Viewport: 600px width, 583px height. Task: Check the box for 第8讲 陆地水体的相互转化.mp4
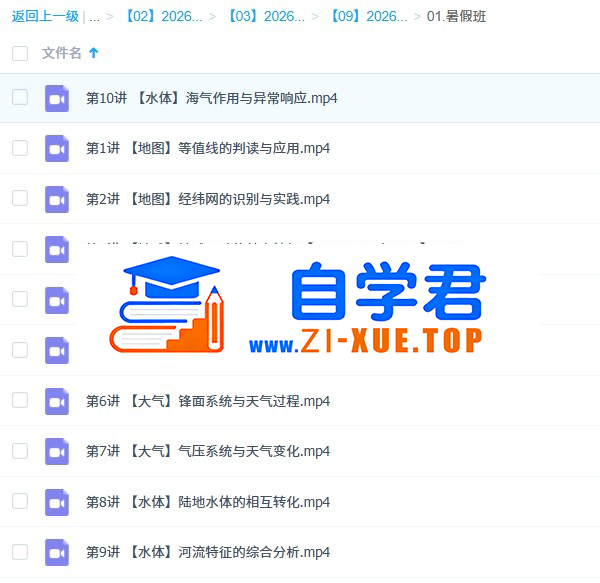click(x=20, y=501)
